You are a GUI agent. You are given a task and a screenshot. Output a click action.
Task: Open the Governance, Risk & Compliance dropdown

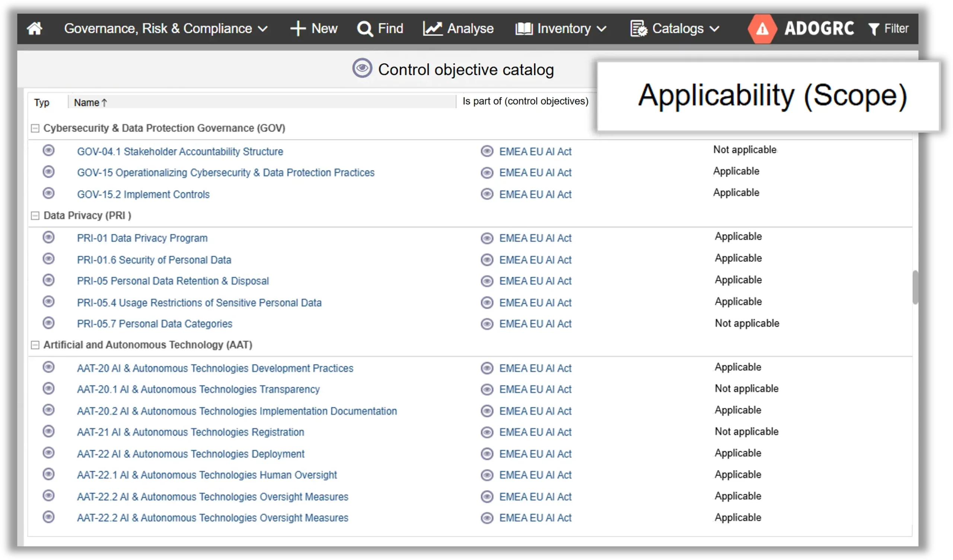(166, 29)
